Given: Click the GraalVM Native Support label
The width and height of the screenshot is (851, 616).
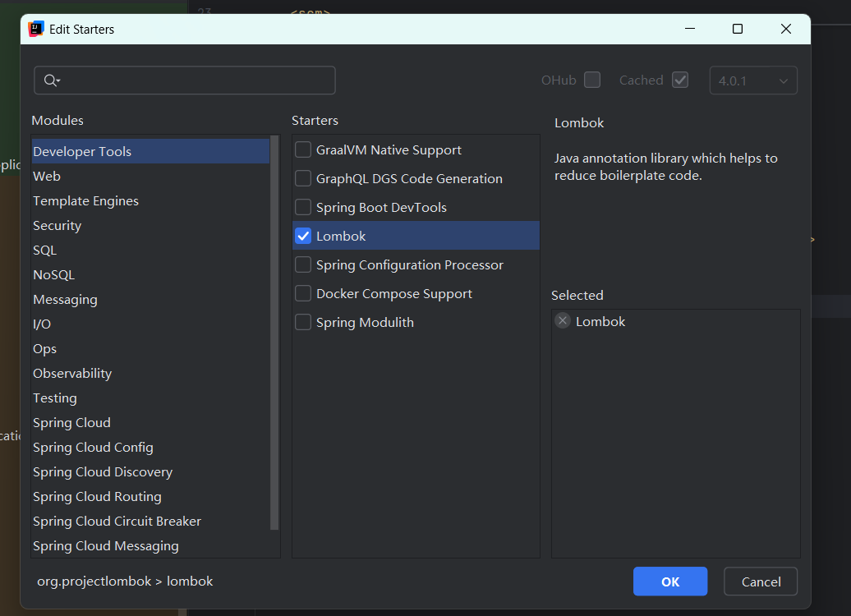Looking at the screenshot, I should pos(389,149).
